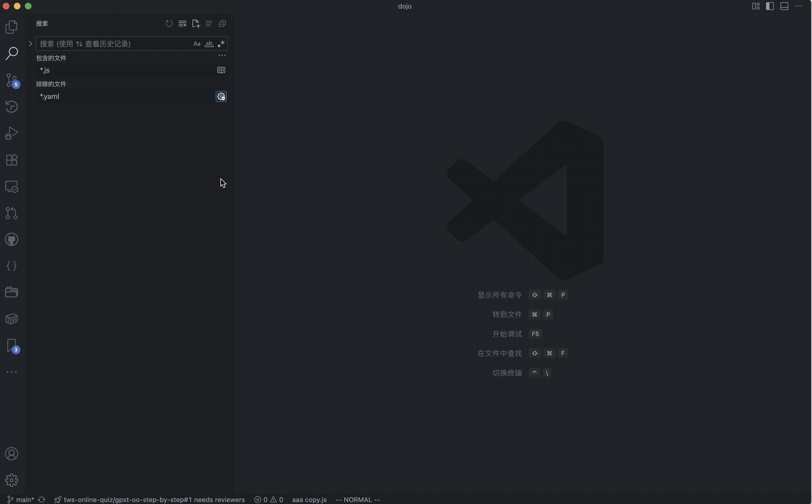Expand the replace field chevron
This screenshot has width=812, height=504.
(x=30, y=44)
